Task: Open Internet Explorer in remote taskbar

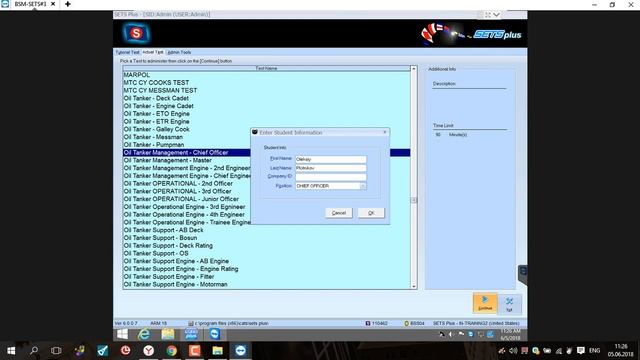Action: pyautogui.click(x=144, y=334)
